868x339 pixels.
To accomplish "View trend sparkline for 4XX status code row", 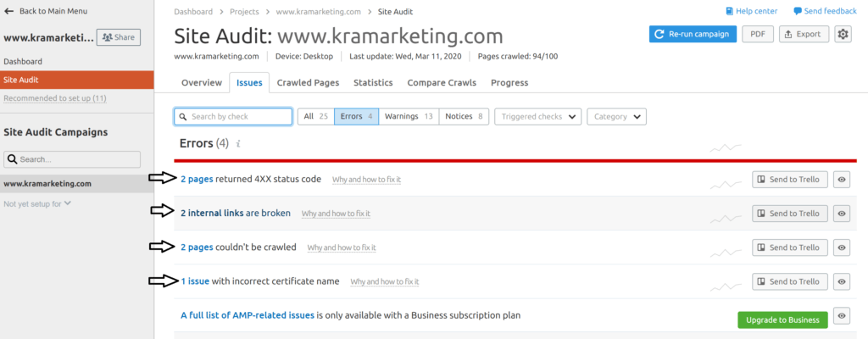I will click(x=726, y=185).
